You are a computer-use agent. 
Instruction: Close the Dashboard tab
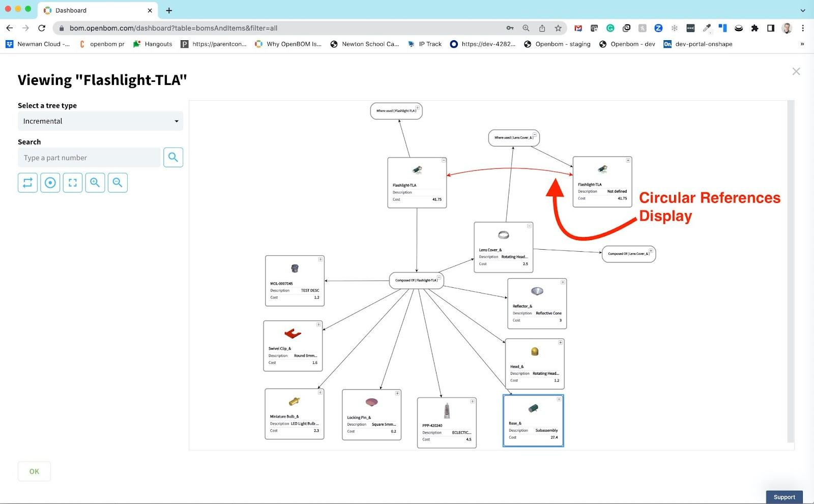tap(150, 10)
